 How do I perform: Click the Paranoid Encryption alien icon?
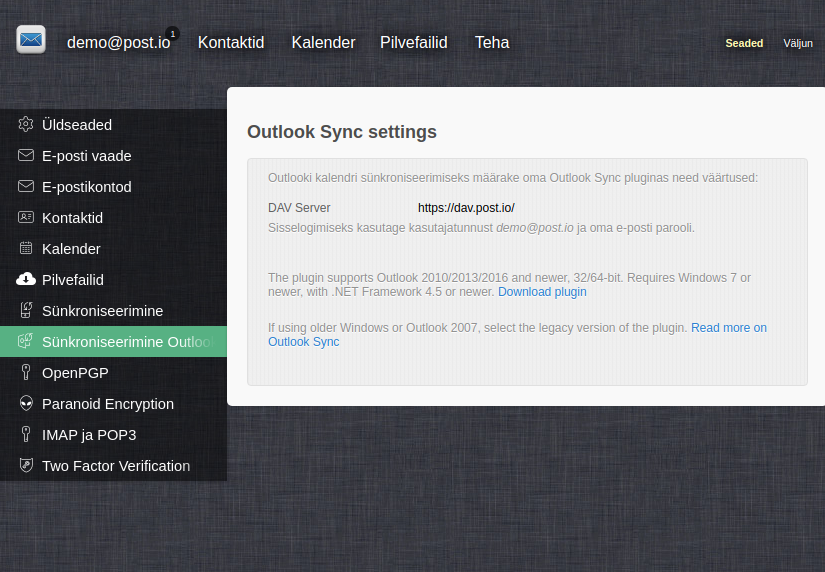tap(26, 403)
